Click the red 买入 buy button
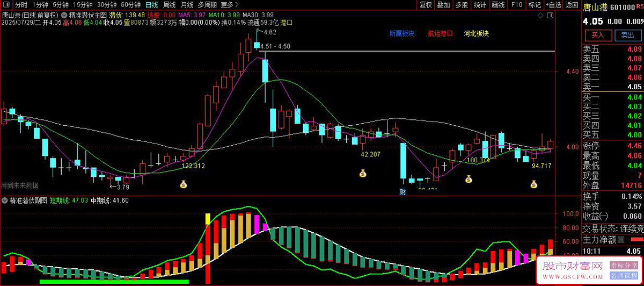Image resolution: width=644 pixels, height=286 pixels. [x=597, y=35]
